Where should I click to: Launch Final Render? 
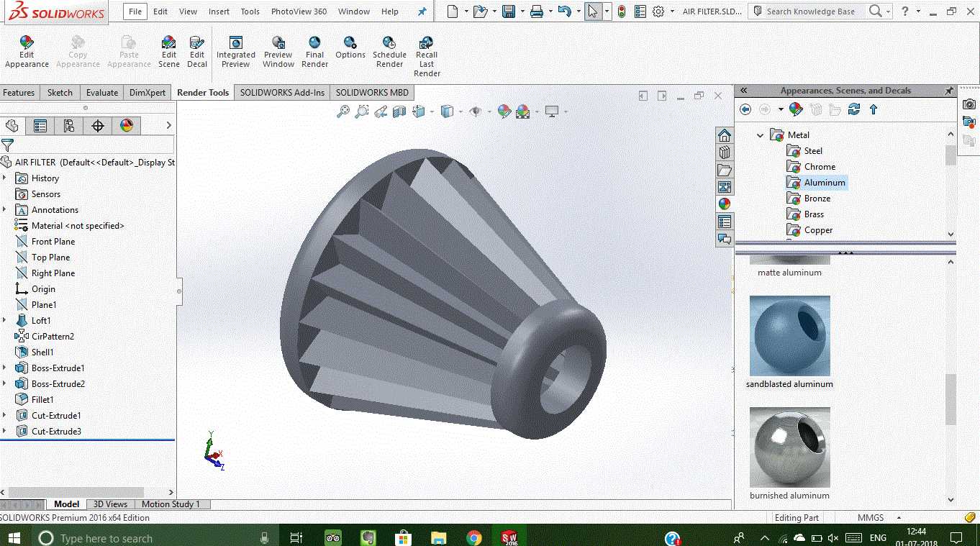[314, 52]
